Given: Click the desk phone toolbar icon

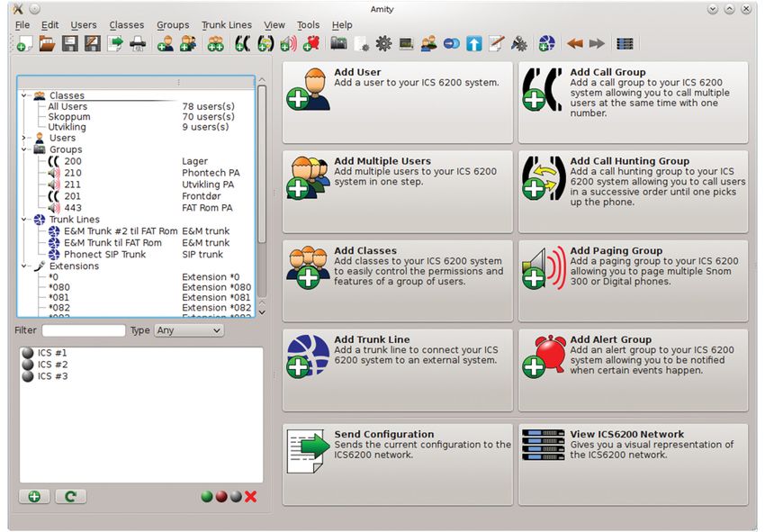Looking at the screenshot, I should coord(338,44).
